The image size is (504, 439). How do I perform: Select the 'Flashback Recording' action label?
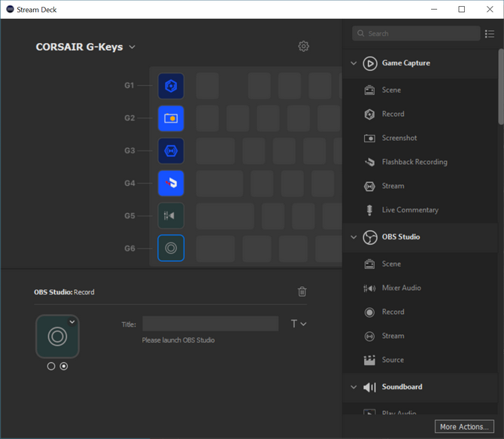414,162
